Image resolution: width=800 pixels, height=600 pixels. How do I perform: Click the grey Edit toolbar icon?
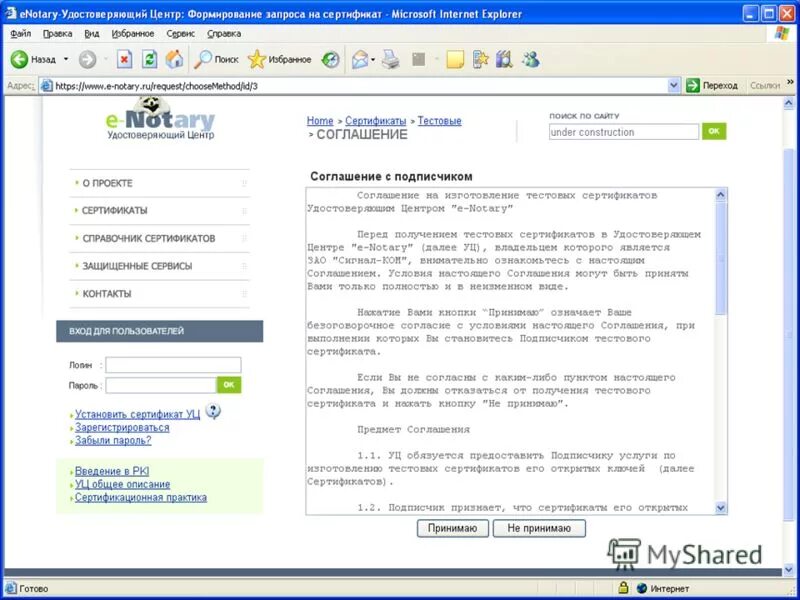[x=418, y=60]
